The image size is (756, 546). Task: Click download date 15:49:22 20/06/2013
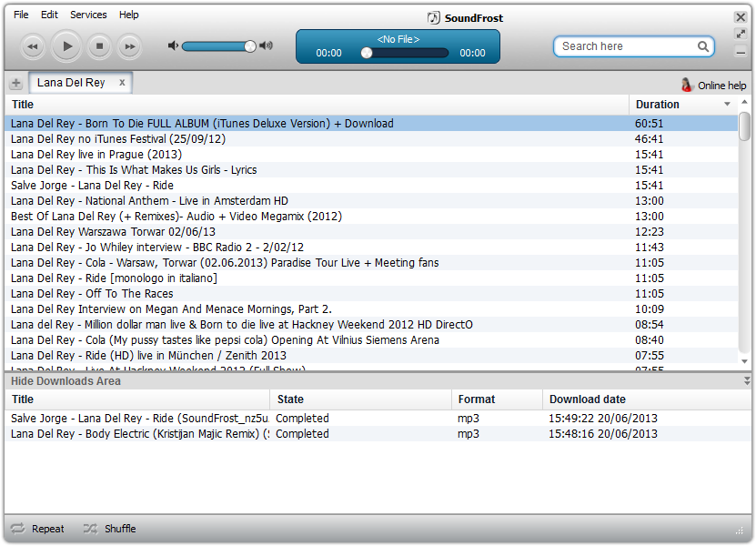pos(602,419)
